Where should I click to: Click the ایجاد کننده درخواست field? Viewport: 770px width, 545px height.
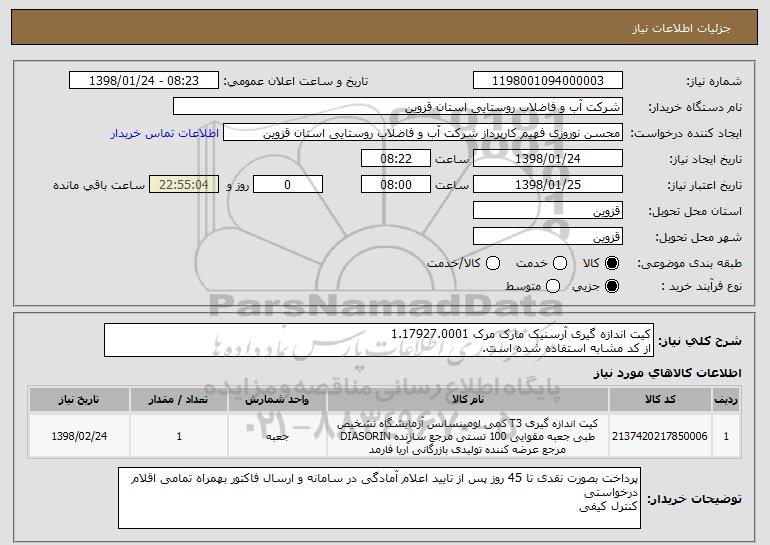point(423,133)
